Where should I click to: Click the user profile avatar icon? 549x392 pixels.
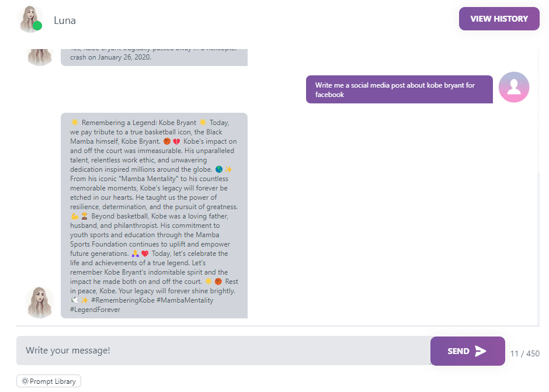point(513,87)
